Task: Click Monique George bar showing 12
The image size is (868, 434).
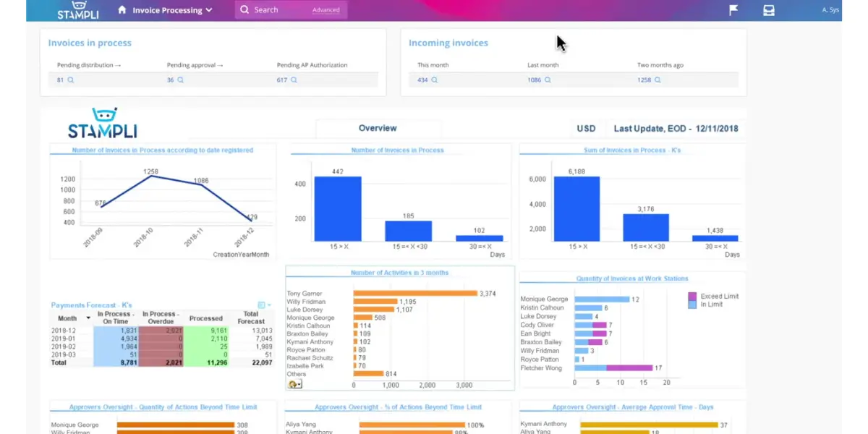Action: coord(602,299)
